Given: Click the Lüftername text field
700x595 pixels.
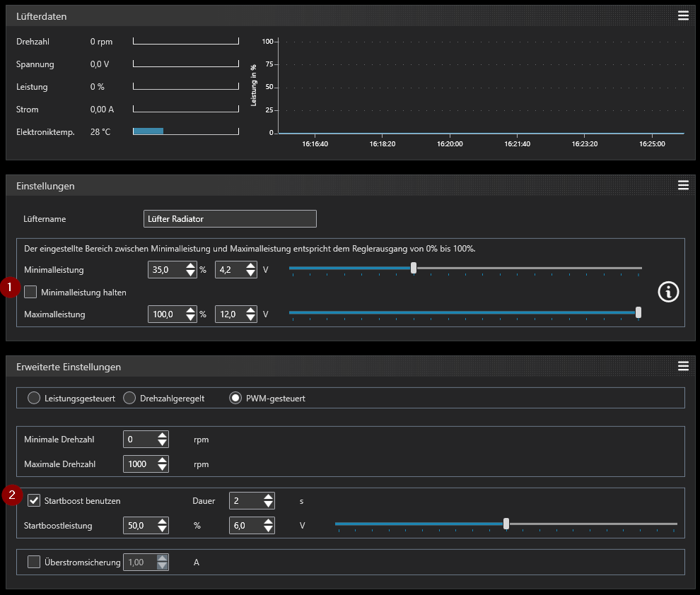Looking at the screenshot, I should coord(230,218).
